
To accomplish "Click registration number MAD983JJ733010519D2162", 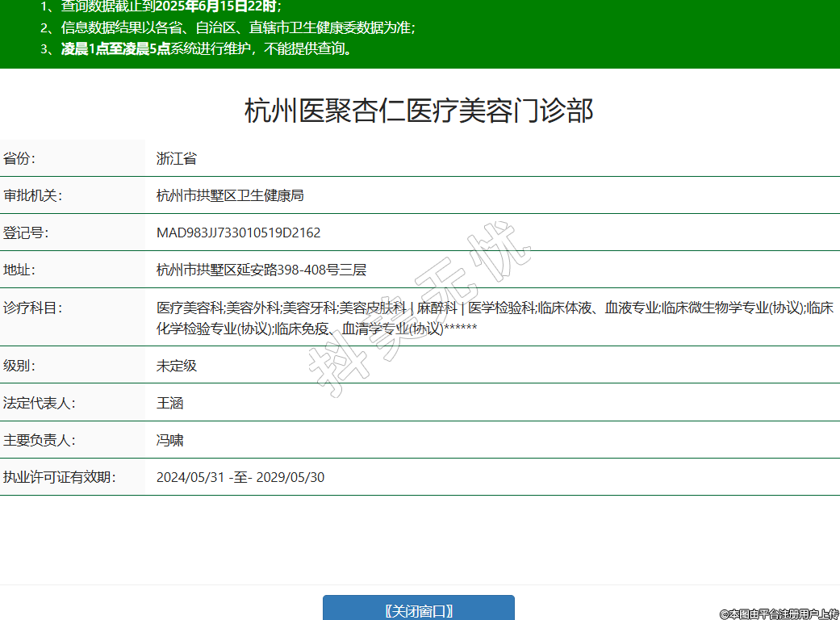I will [x=238, y=232].
